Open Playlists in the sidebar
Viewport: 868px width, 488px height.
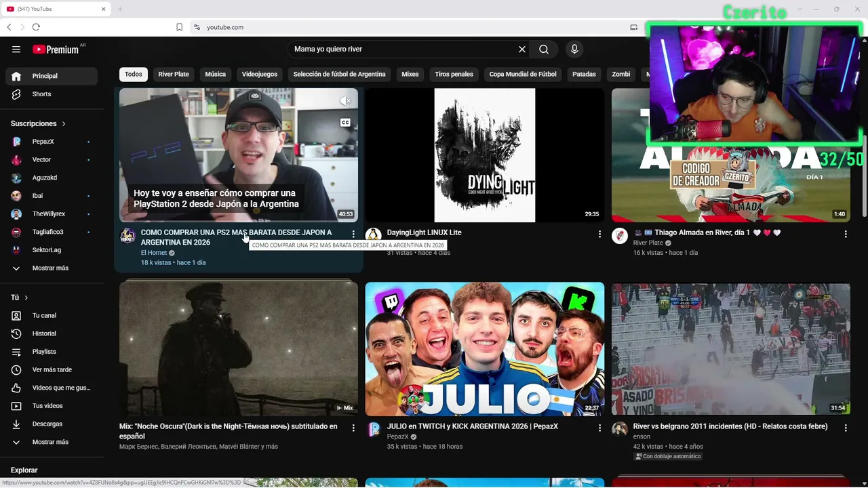pyautogui.click(x=52, y=352)
